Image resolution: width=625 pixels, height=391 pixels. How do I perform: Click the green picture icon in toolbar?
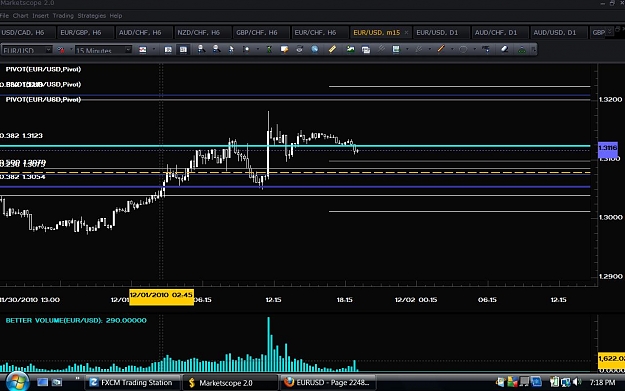(350, 49)
